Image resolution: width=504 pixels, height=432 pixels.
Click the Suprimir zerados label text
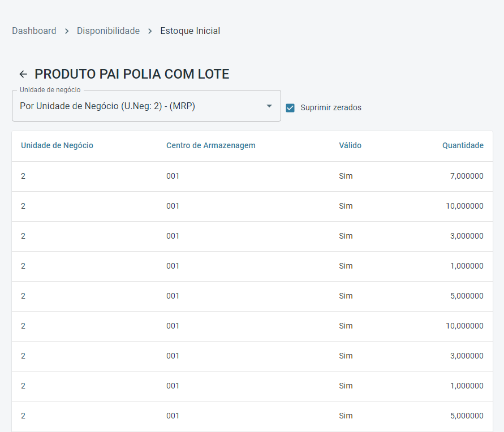click(x=330, y=107)
